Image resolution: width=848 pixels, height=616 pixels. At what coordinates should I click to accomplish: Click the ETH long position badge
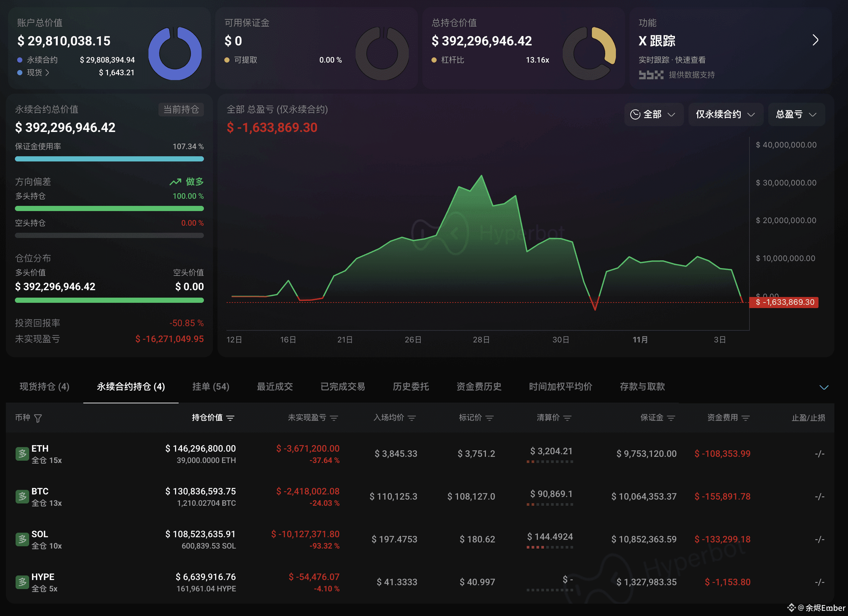[x=22, y=454]
